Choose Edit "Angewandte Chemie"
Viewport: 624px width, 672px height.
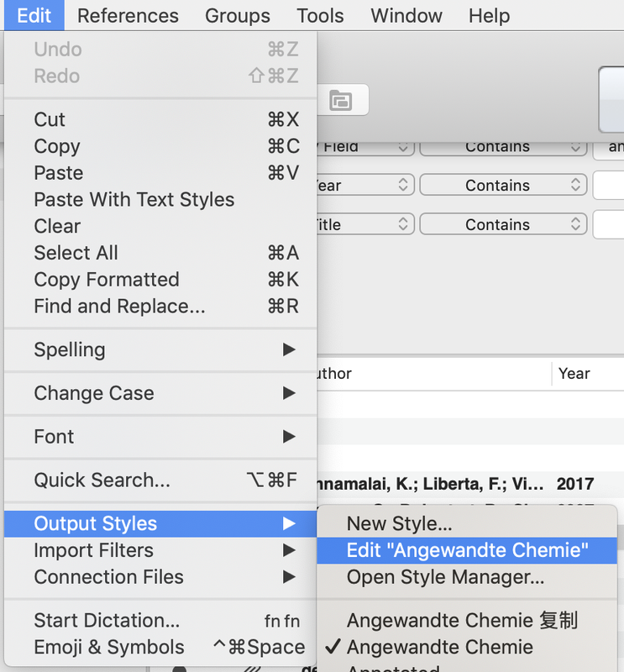(x=467, y=550)
